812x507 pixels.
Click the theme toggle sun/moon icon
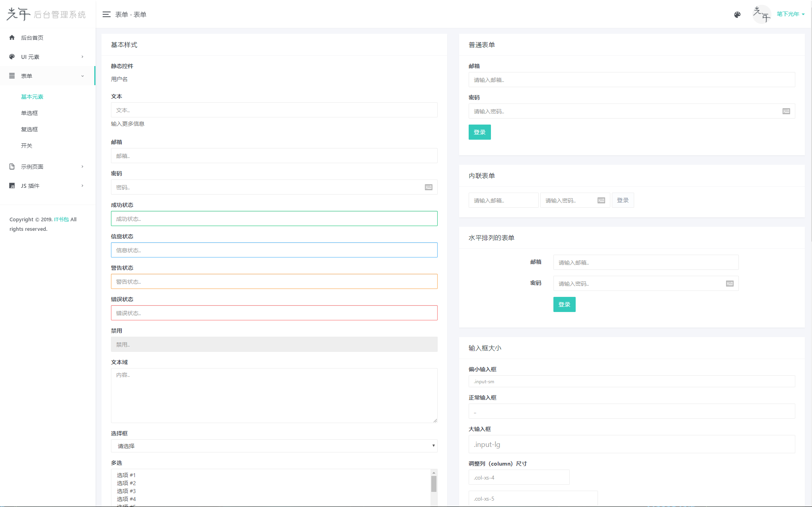pos(737,15)
